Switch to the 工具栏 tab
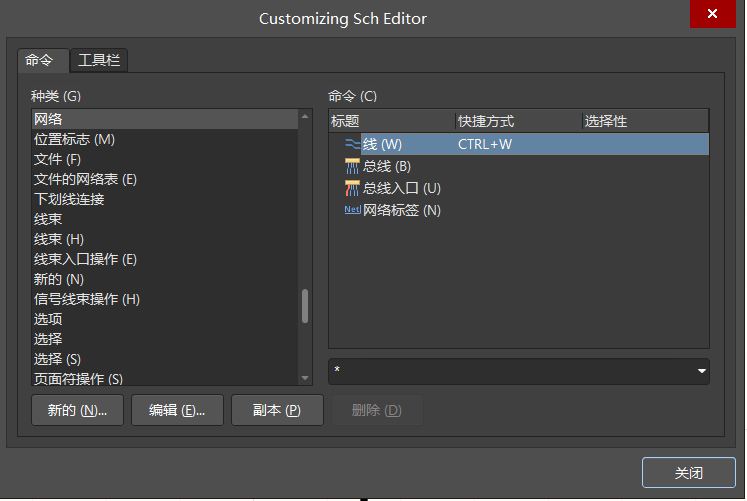This screenshot has width=747, height=501. (x=99, y=60)
